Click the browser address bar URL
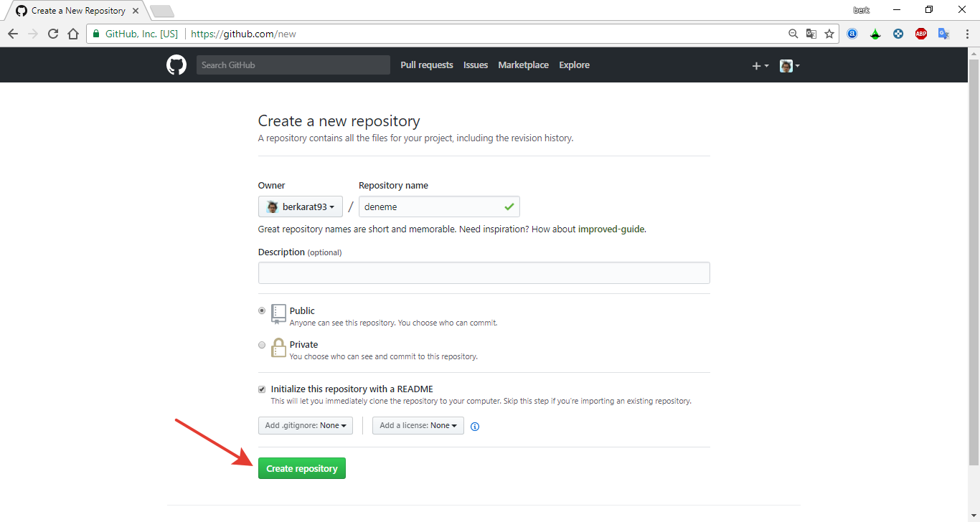The width and height of the screenshot is (980, 522). (x=243, y=34)
